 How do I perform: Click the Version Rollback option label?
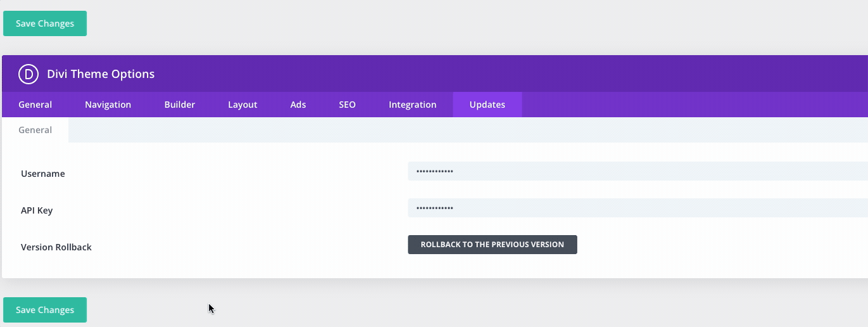(56, 247)
